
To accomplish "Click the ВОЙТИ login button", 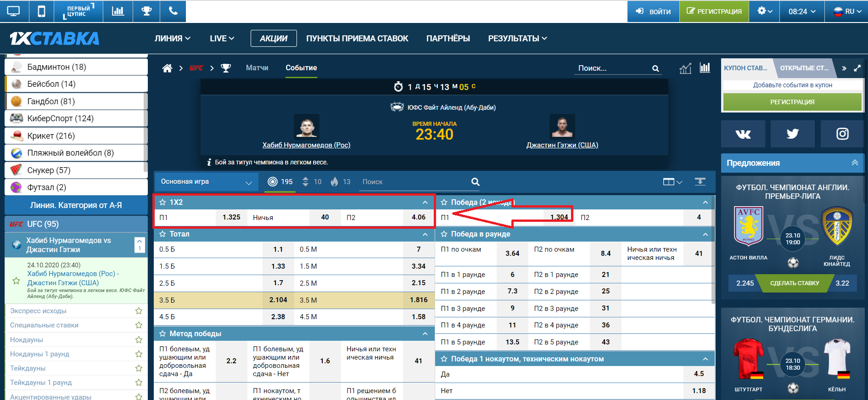I will (653, 11).
